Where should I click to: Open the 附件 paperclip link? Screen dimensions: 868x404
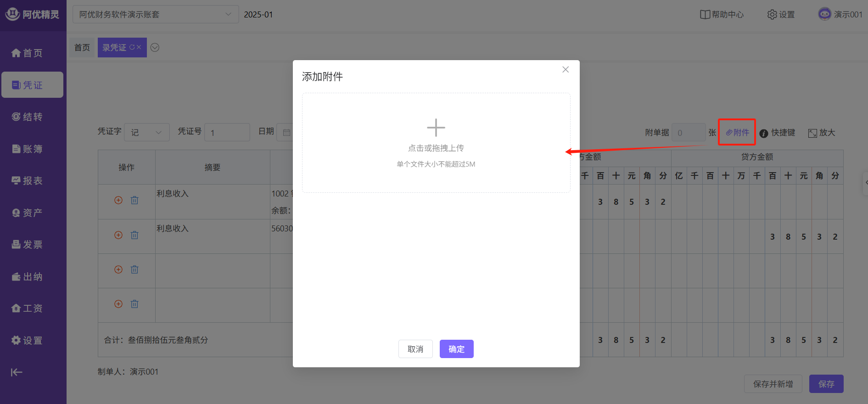point(737,133)
